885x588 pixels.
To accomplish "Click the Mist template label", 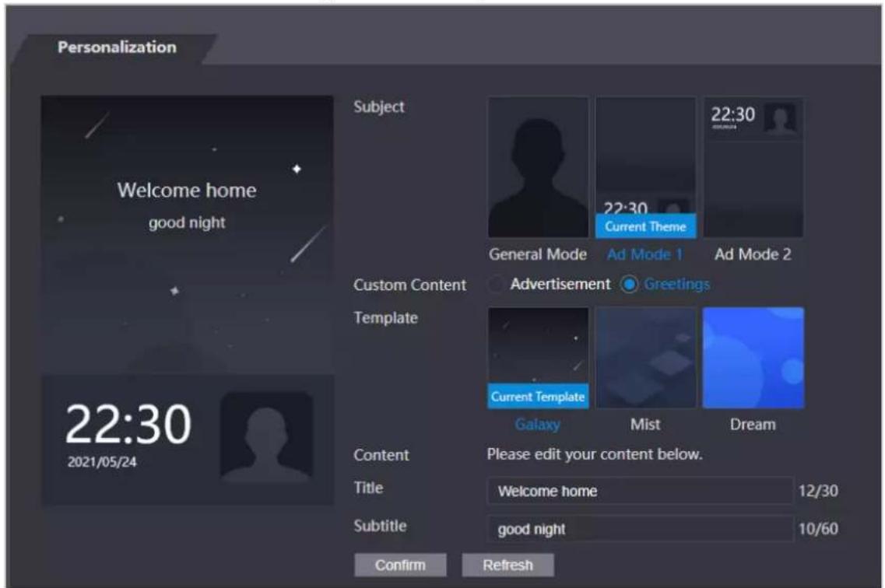I will pyautogui.click(x=645, y=424).
